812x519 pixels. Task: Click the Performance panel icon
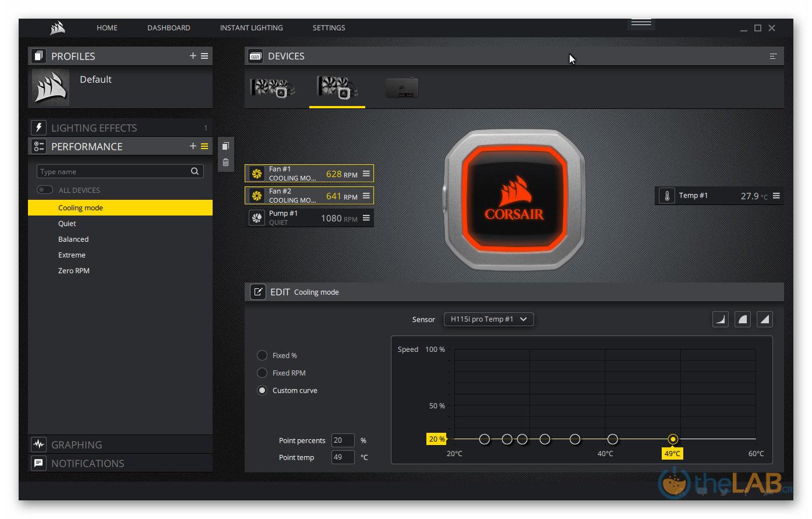tap(38, 146)
